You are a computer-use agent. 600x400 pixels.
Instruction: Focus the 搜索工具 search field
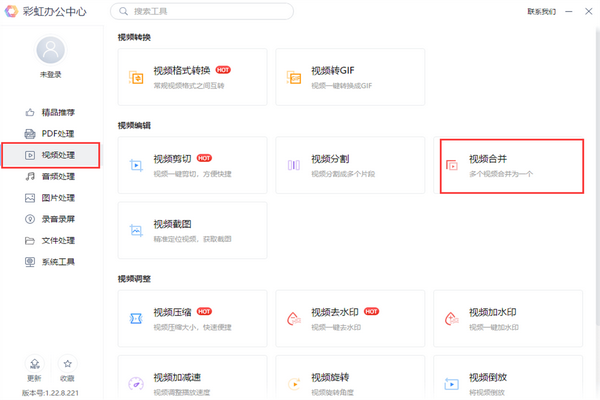202,11
